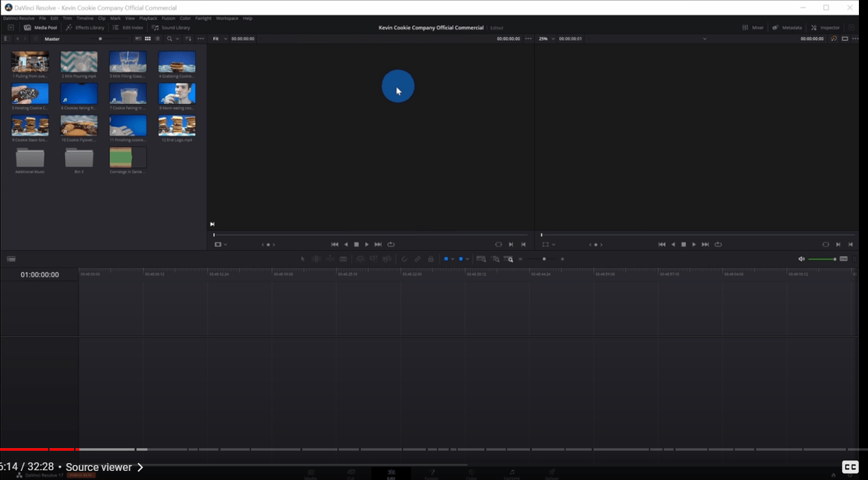Open source viewer three-dot options menu
868x480 pixels.
click(x=529, y=39)
